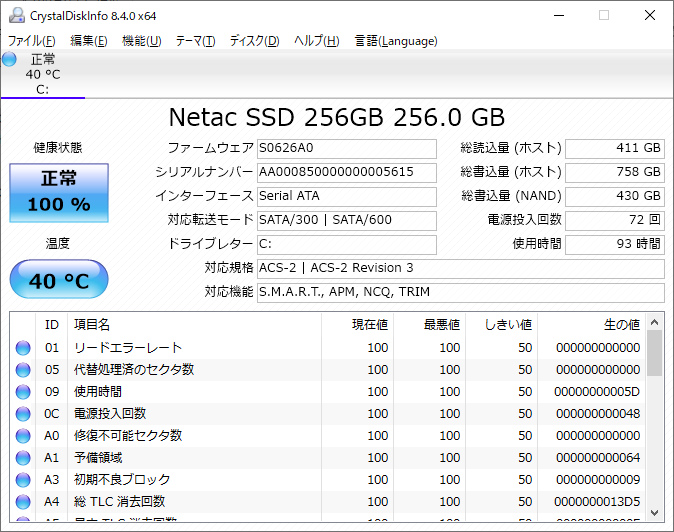Click the scroll-up arrow of SMART list
Screen dimensions: 674x532
(655, 323)
